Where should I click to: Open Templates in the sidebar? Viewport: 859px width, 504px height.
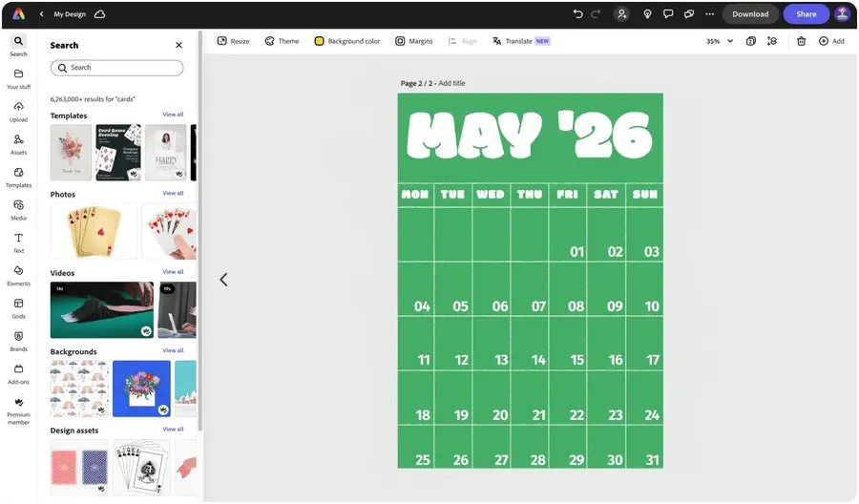[19, 178]
